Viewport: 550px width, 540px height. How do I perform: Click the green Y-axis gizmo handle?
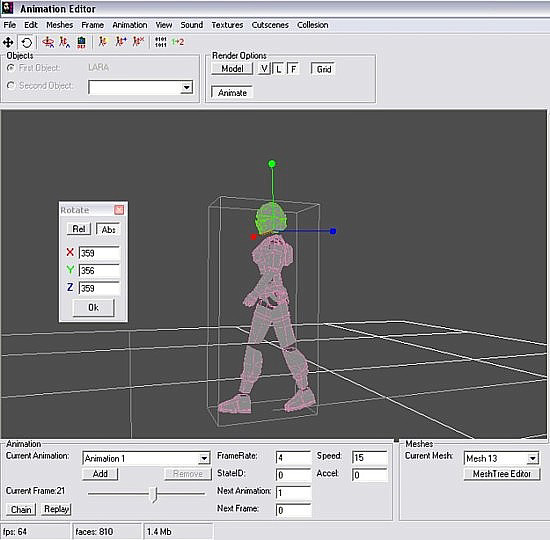pos(272,164)
